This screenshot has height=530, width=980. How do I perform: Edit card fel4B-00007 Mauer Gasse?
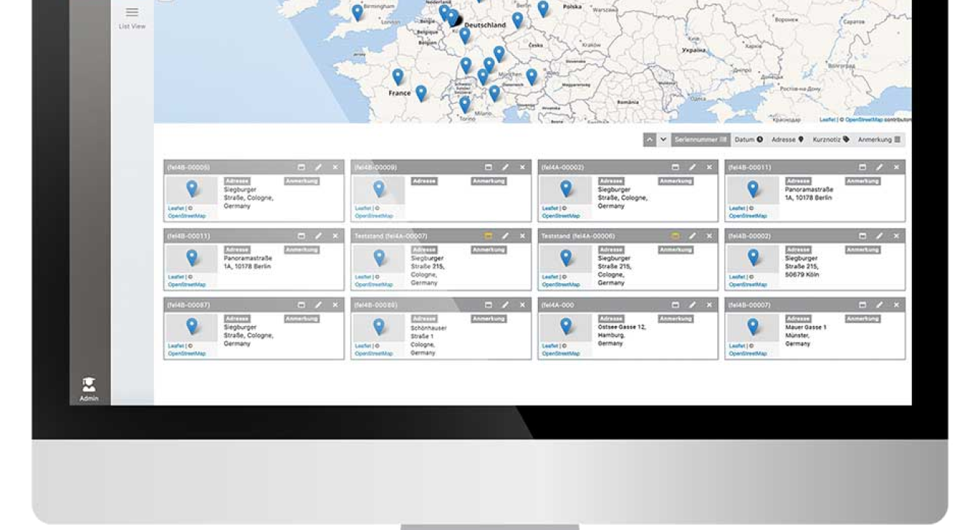click(879, 305)
